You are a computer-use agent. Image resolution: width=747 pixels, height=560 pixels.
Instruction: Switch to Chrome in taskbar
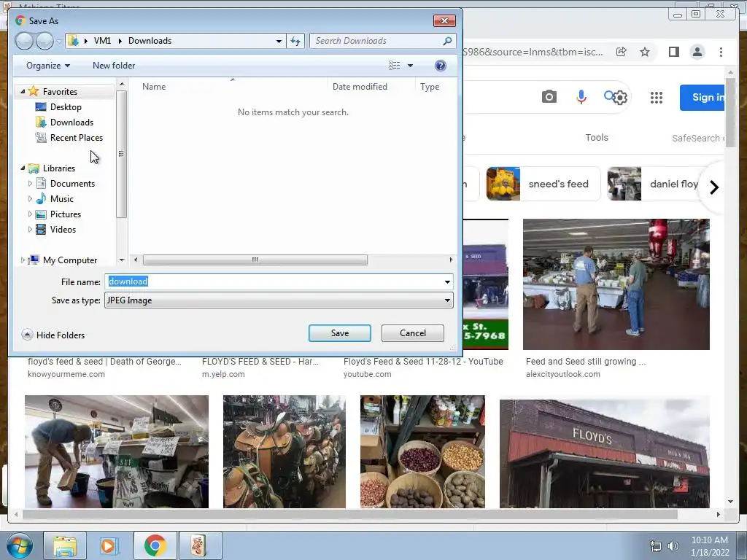point(155,545)
